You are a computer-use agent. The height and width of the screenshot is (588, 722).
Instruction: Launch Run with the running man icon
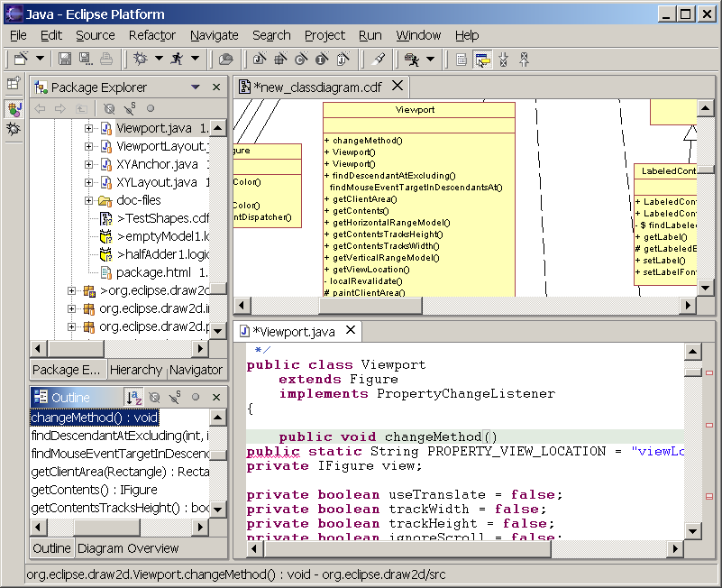(x=177, y=59)
